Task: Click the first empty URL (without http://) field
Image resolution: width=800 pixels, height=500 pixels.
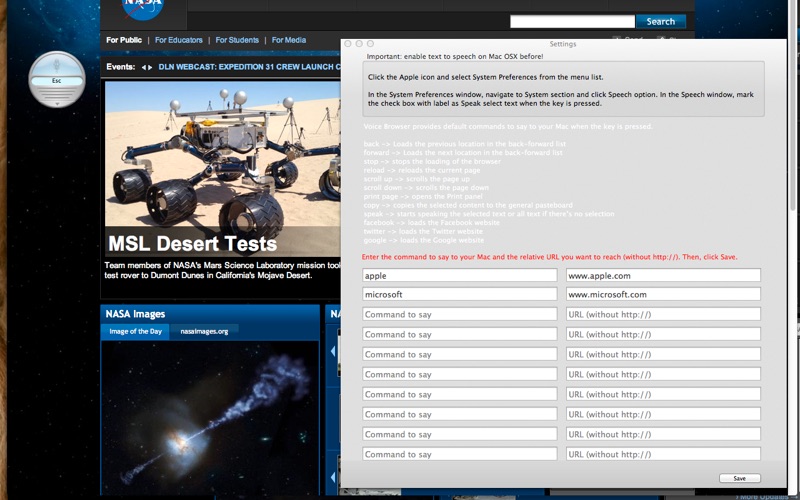Action: click(663, 314)
